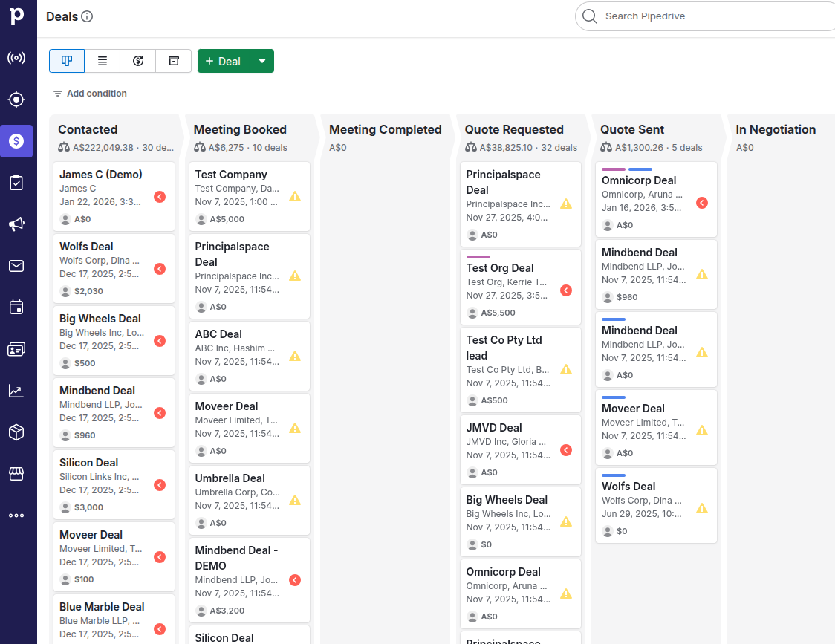Click 'A$5,500' value on Test Org Deal
Screen dimensions: 835x644
coord(498,313)
